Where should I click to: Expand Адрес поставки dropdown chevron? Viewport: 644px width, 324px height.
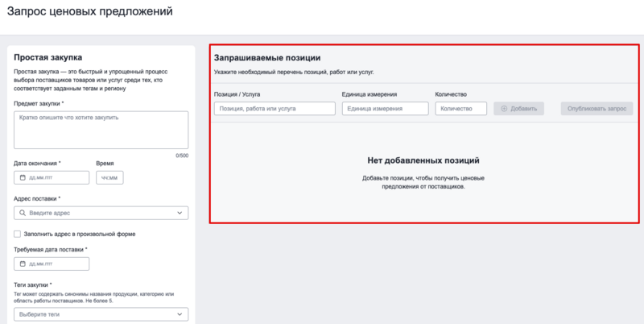coord(180,213)
